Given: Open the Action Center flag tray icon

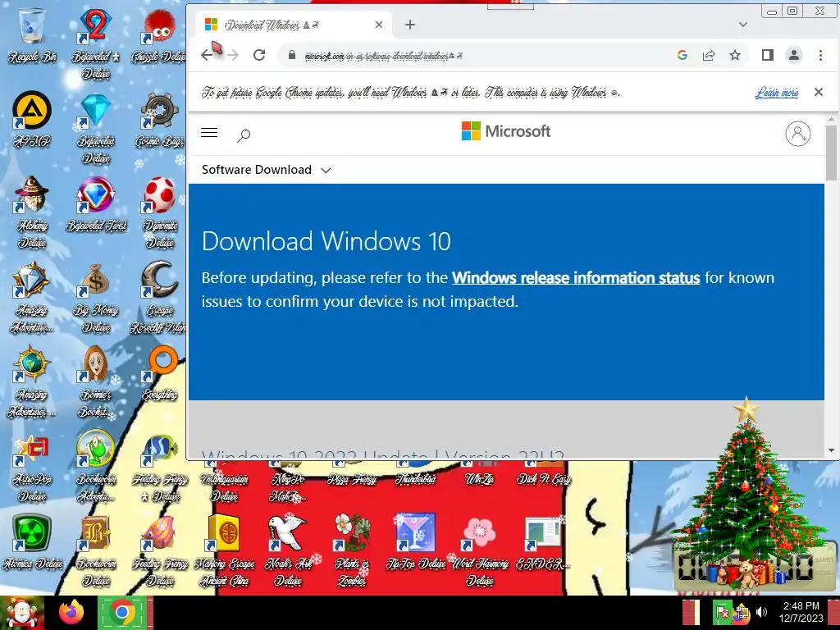Looking at the screenshot, I should (x=723, y=612).
